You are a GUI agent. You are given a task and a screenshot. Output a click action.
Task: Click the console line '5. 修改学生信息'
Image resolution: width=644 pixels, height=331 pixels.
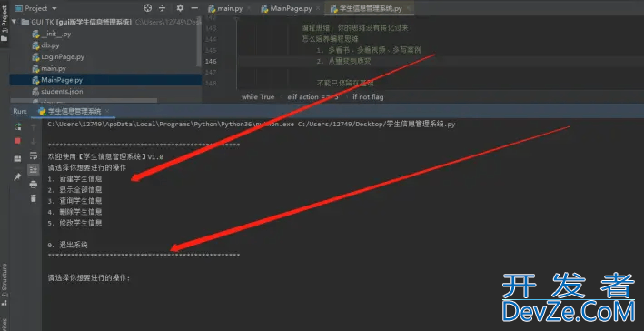pyautogui.click(x=74, y=223)
